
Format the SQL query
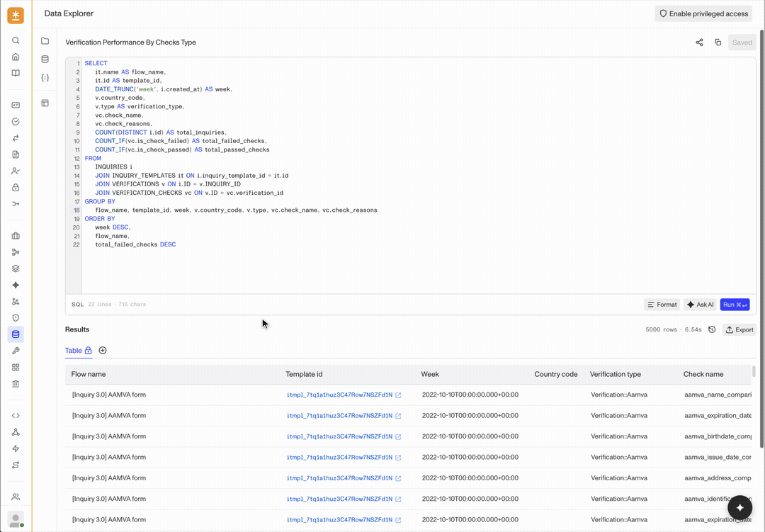[662, 305]
